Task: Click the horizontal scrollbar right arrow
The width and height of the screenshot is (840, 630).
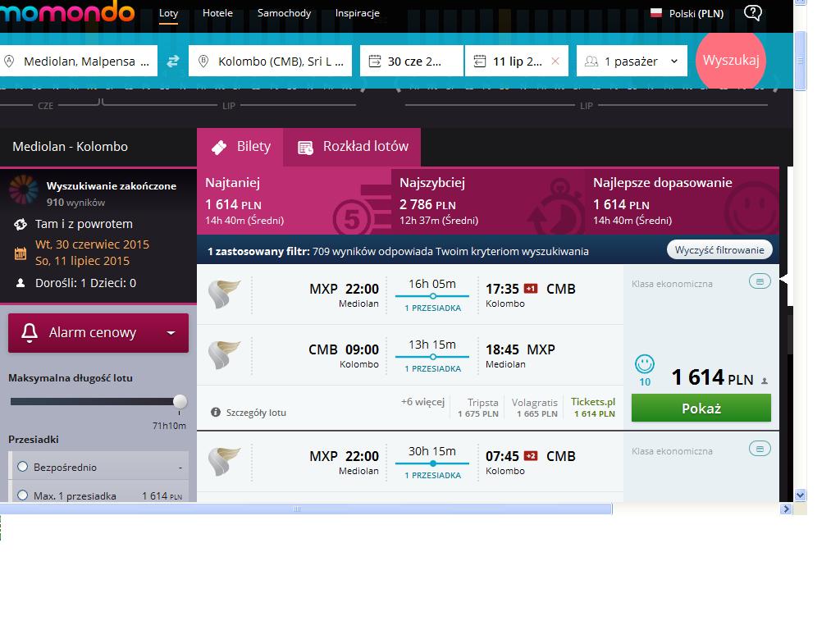Action: tap(786, 509)
